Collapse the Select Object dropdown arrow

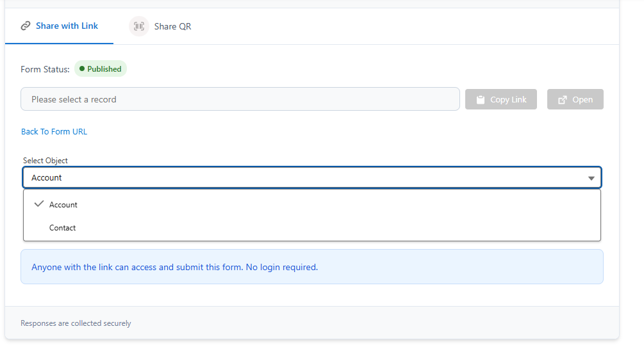pyautogui.click(x=591, y=178)
